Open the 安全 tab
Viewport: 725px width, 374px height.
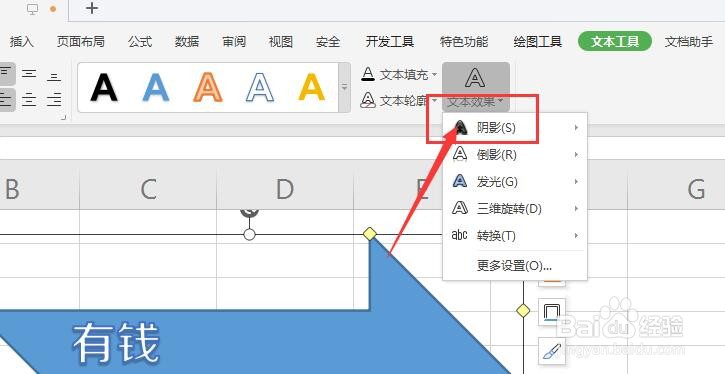(x=327, y=42)
